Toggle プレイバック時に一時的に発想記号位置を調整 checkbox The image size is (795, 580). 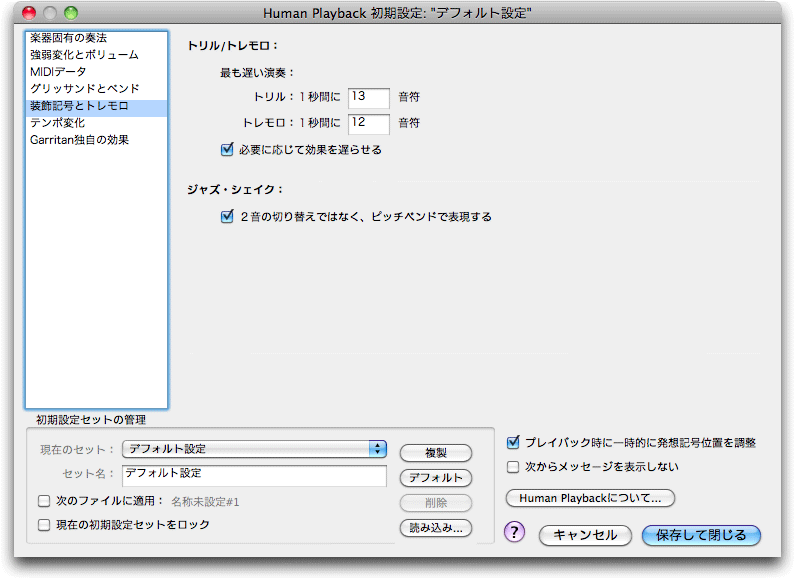point(513,443)
